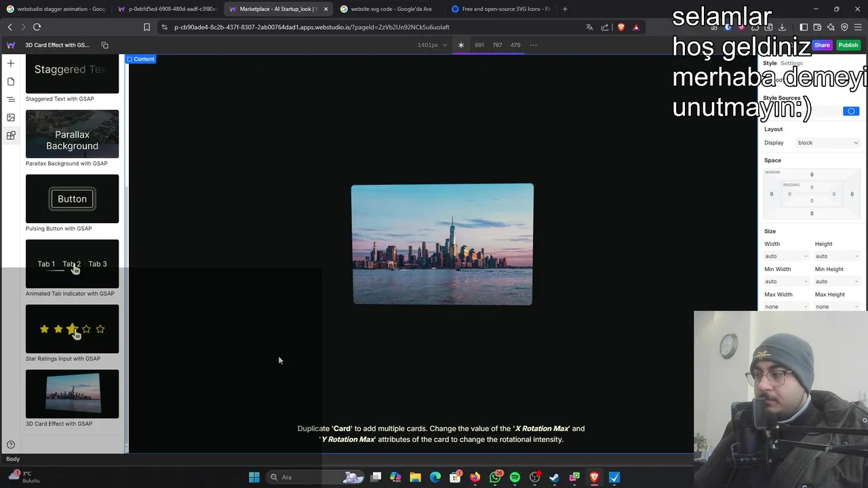
Task: Click the add element plus icon
Action: pos(11,63)
